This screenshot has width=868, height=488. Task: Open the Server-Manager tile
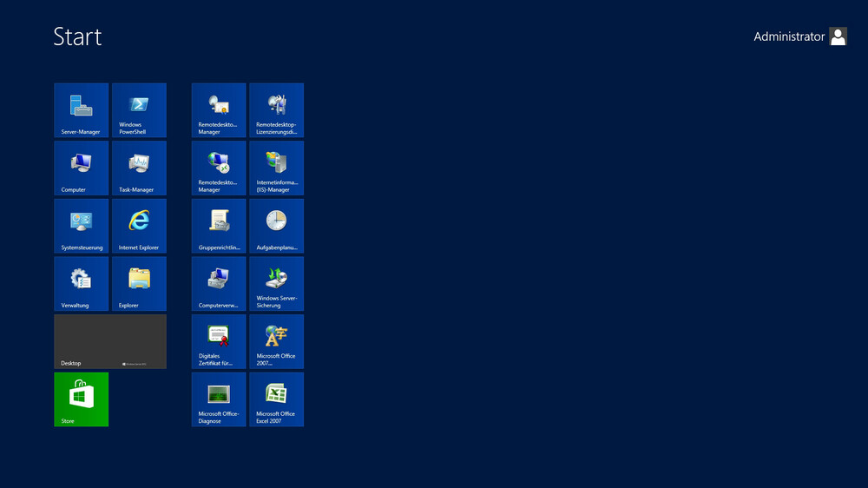click(82, 110)
